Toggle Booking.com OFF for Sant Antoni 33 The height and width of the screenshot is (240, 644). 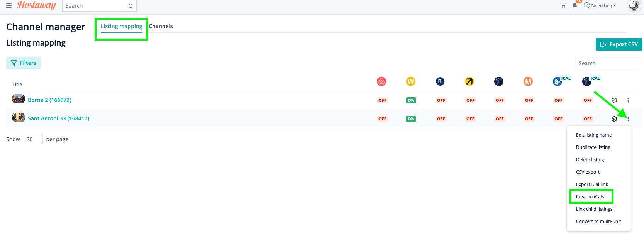coord(441,119)
